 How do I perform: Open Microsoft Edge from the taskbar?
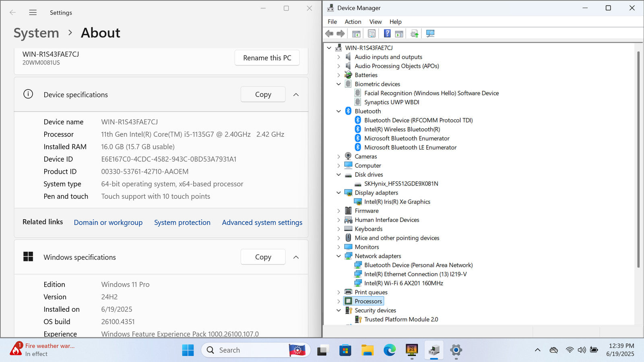click(389, 350)
